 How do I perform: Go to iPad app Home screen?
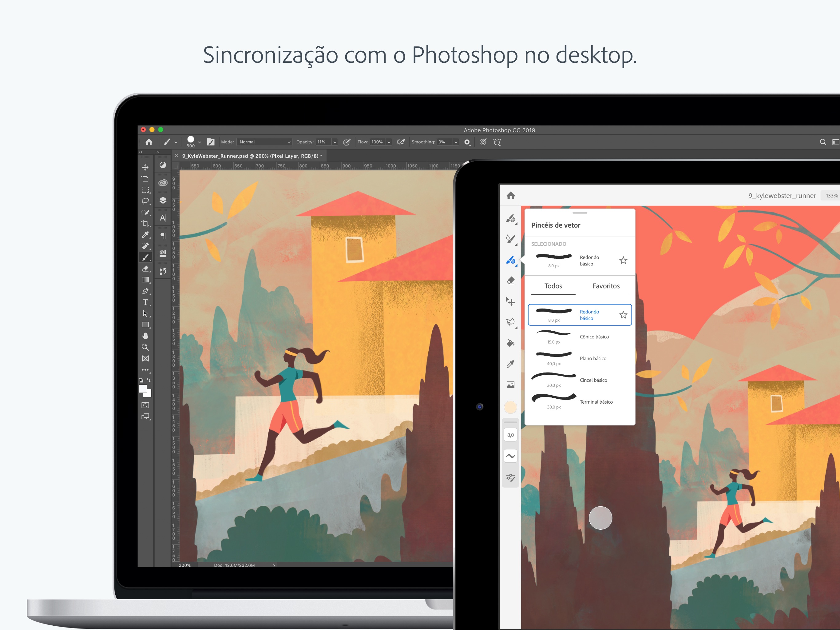[x=511, y=195]
